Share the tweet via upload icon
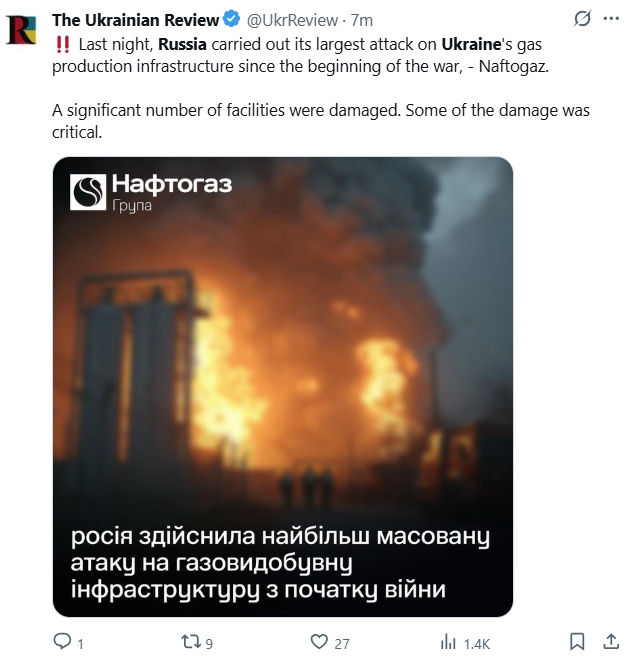 [611, 641]
